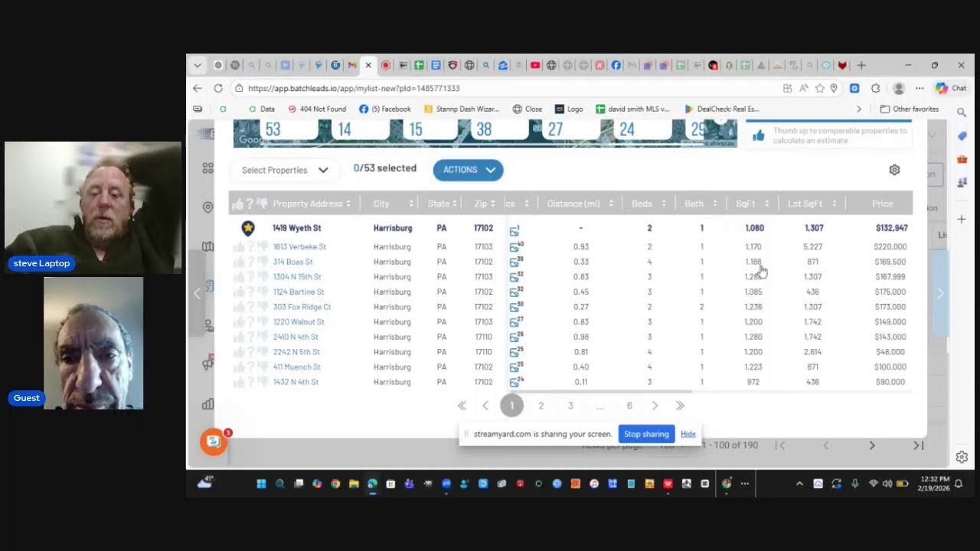Go to next comparables page arrow
The height and width of the screenshot is (551, 980).
655,406
